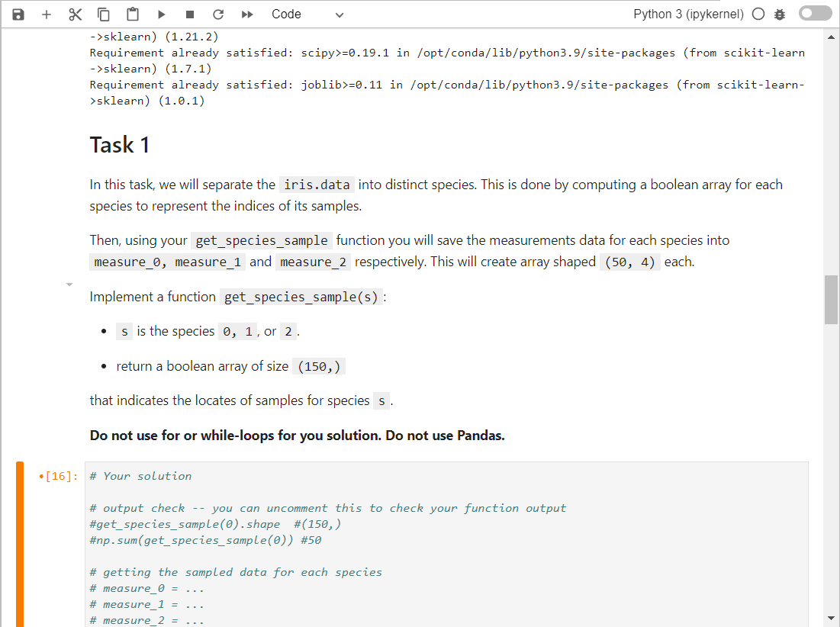Click the vertical scrollbar thumb
This screenshot has width=840, height=627.
click(x=831, y=299)
